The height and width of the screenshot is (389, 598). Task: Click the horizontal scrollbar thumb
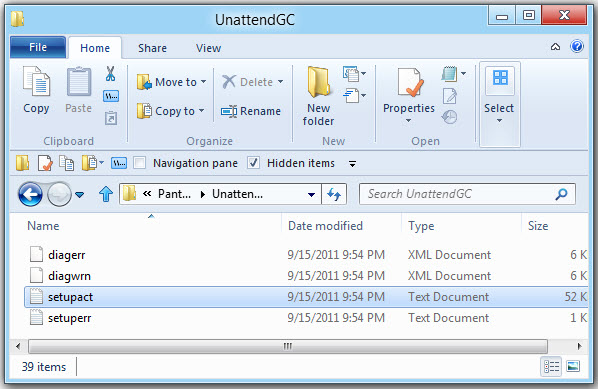288,346
